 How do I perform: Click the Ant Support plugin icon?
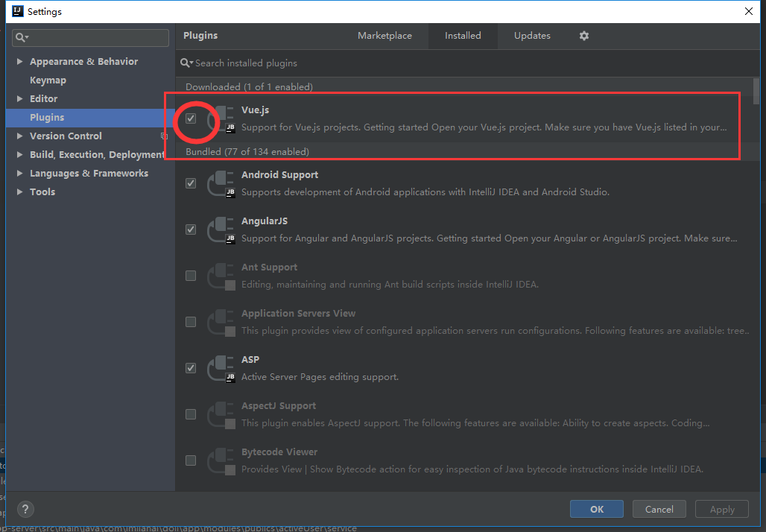221,276
